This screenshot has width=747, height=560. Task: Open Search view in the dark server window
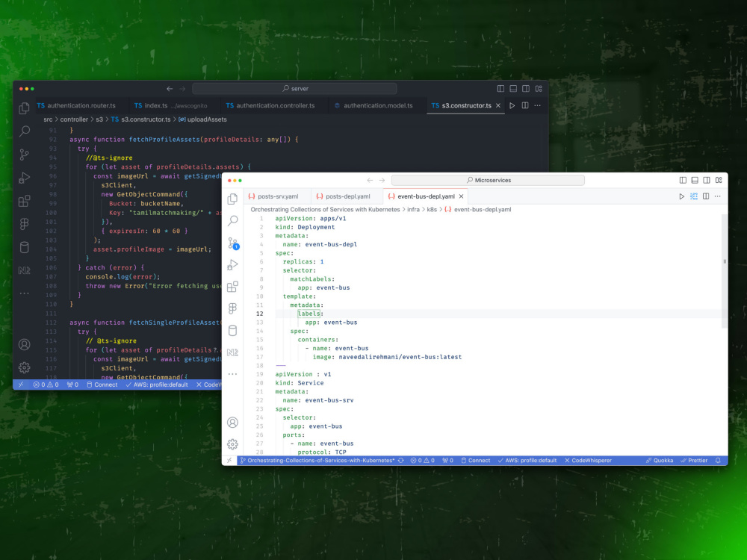(25, 131)
